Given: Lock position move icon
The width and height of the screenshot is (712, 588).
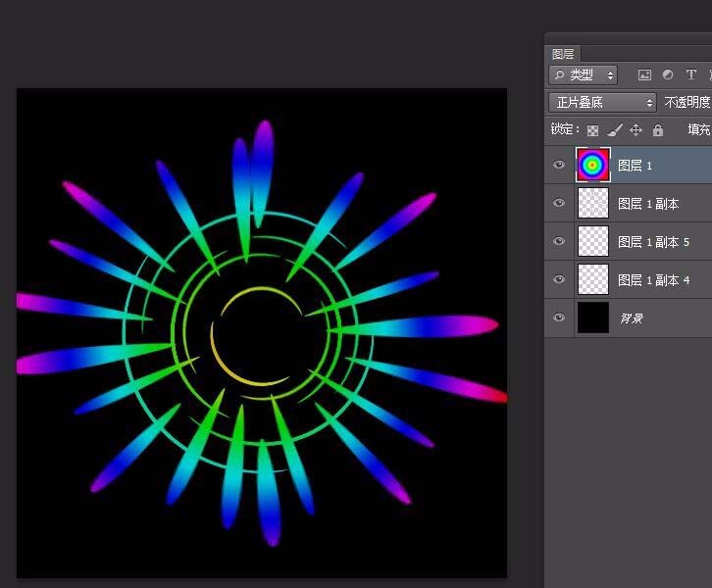Looking at the screenshot, I should (x=636, y=130).
